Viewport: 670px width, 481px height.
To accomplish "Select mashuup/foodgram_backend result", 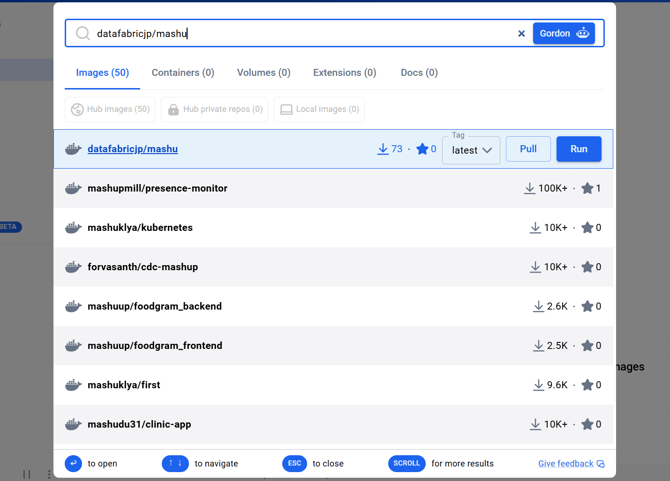I will [x=334, y=306].
